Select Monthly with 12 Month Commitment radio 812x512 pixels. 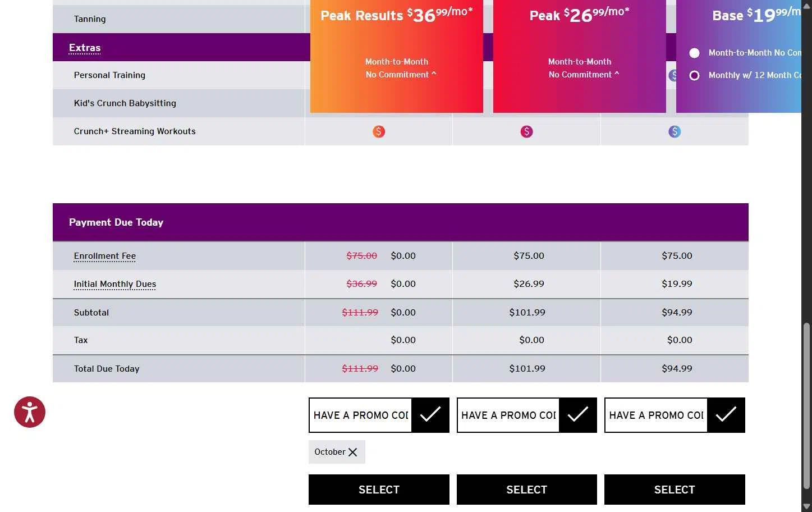[x=694, y=75]
